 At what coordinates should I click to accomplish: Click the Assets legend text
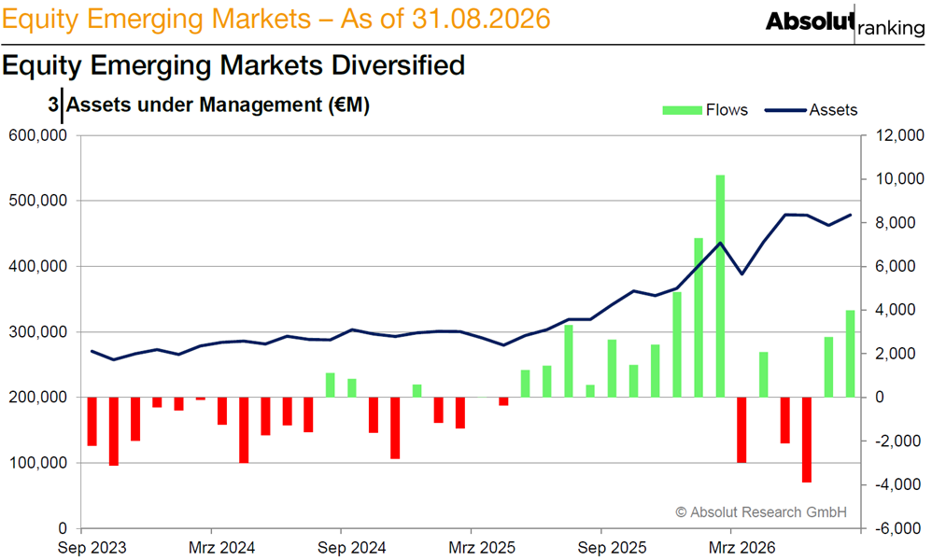point(833,110)
